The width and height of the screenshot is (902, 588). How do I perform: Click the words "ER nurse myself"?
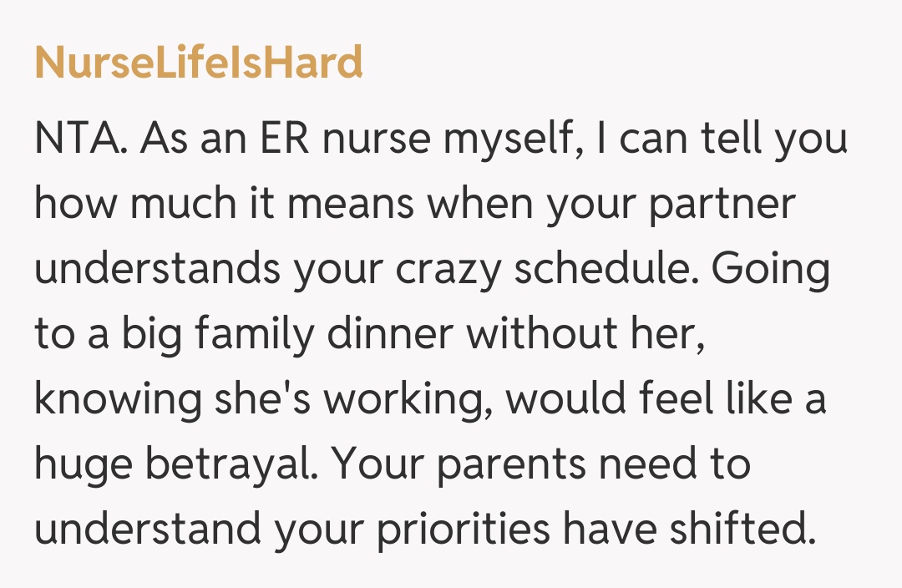[x=415, y=139]
